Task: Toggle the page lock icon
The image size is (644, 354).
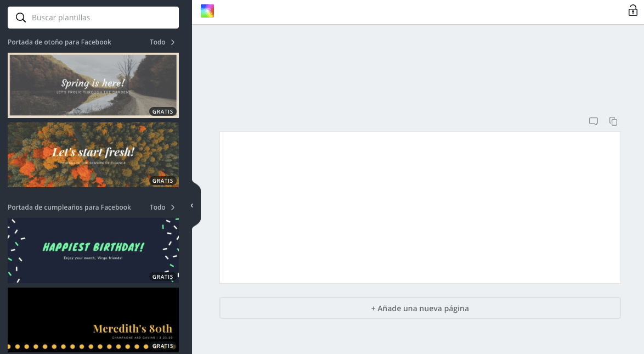Action: (632, 11)
